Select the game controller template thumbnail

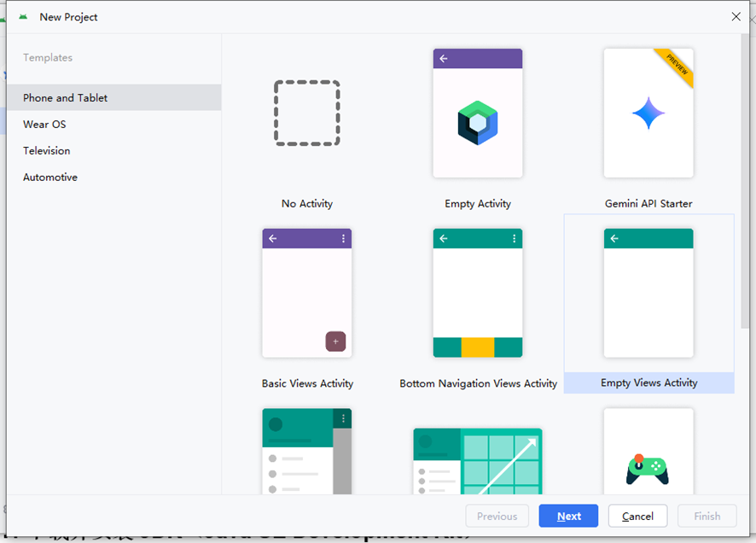648,452
